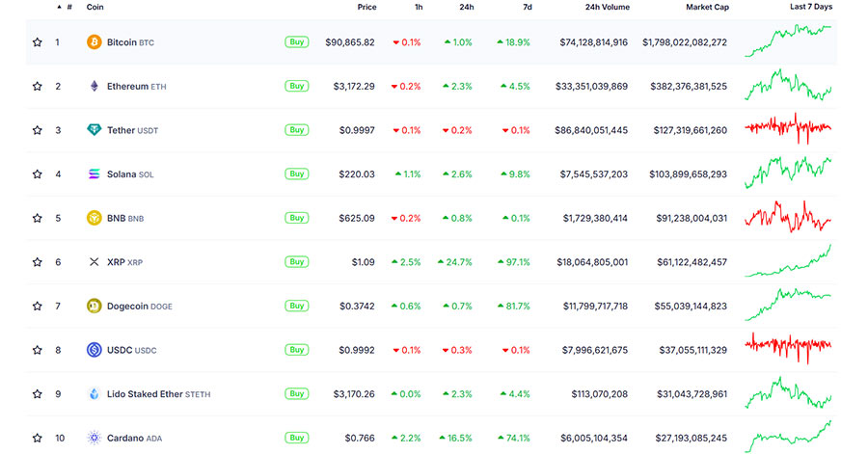Click the Ethereum coin logo icon
The image size is (868, 454).
point(95,86)
